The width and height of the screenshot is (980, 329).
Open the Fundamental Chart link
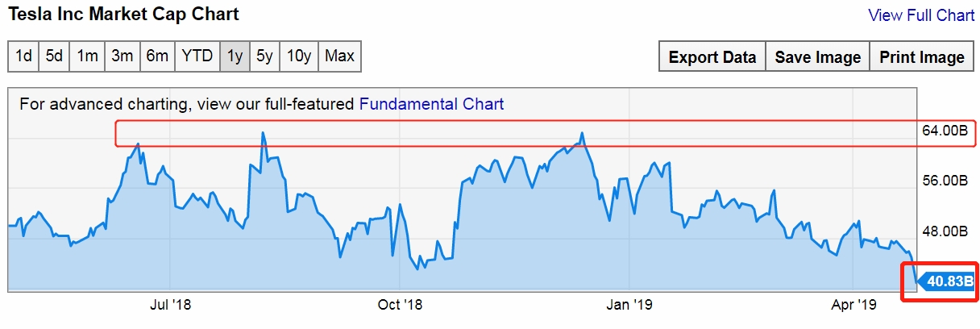coord(431,104)
